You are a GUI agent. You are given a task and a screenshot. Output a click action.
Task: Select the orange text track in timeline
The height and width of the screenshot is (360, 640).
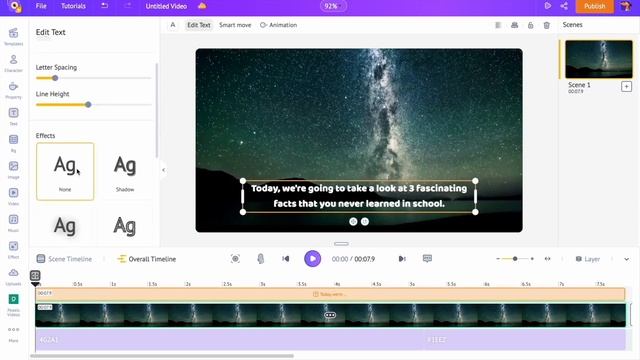[330, 294]
